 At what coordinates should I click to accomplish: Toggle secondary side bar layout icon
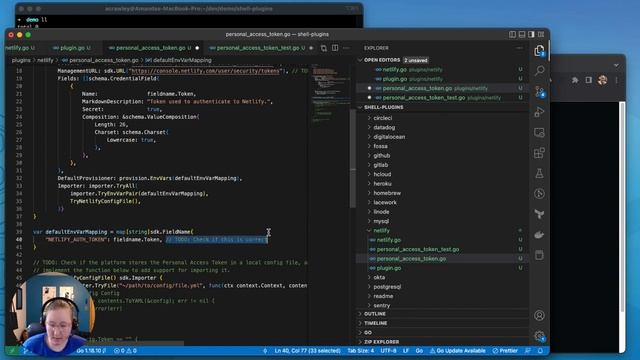click(531, 35)
